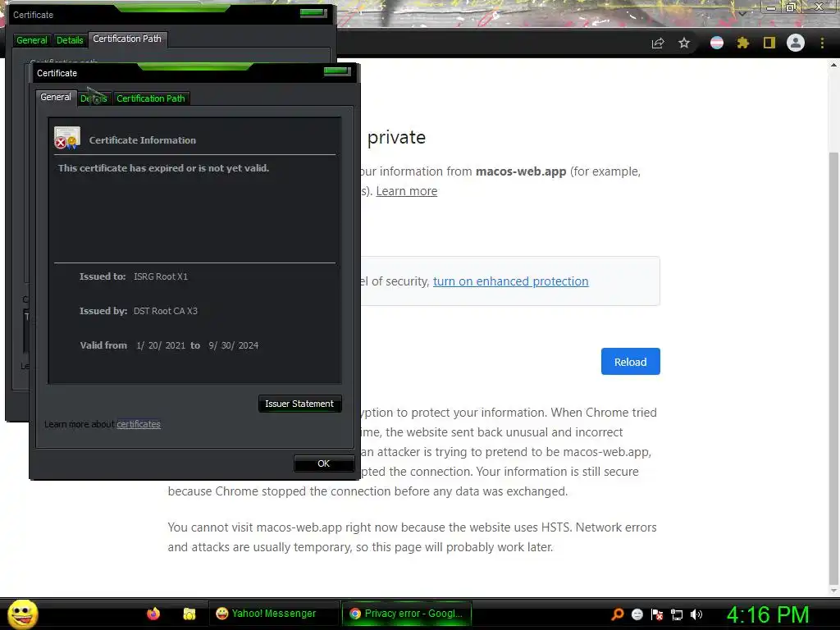
Task: Click the Certificate Information heading
Action: tap(143, 140)
